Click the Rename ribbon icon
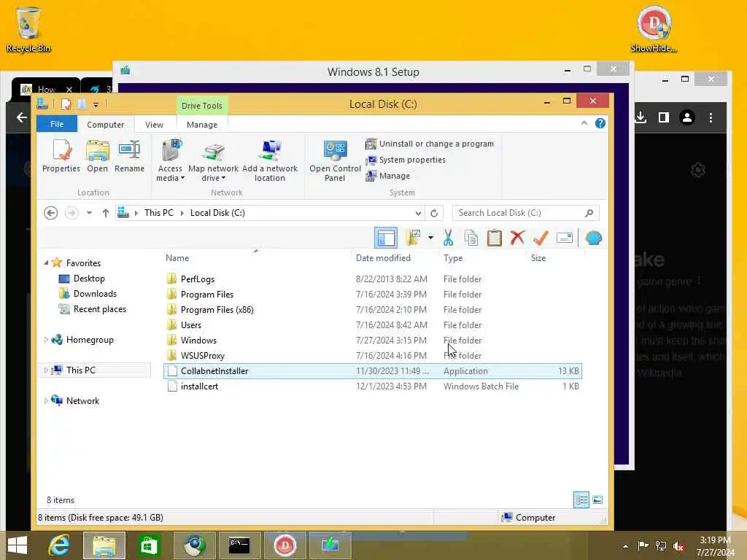Viewport: 747px width, 560px height. [129, 156]
